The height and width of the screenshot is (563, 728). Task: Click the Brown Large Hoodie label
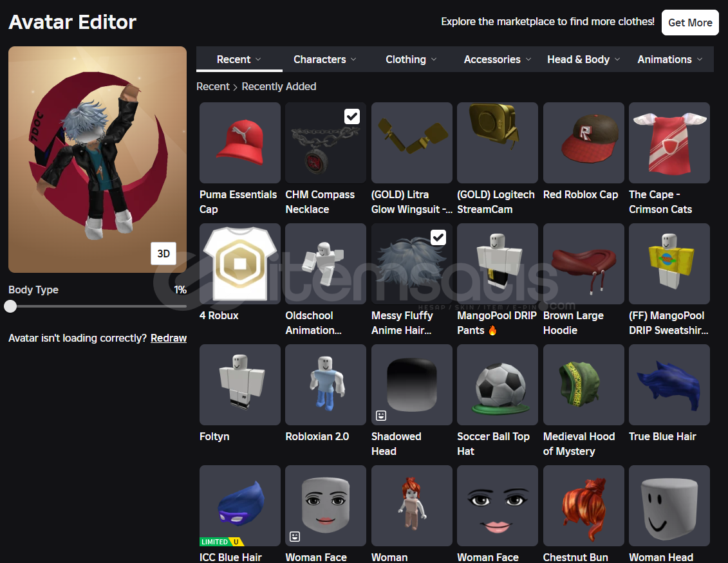click(x=574, y=322)
